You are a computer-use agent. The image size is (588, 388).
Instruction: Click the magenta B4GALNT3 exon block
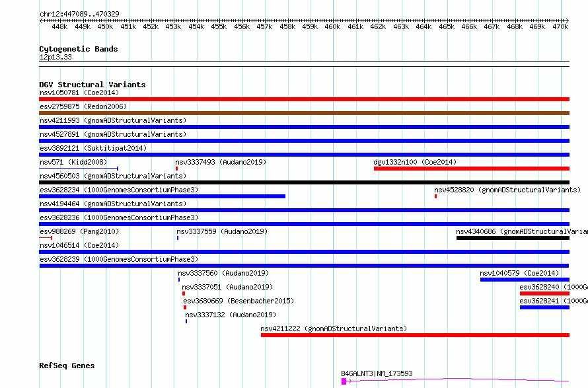coord(344,381)
